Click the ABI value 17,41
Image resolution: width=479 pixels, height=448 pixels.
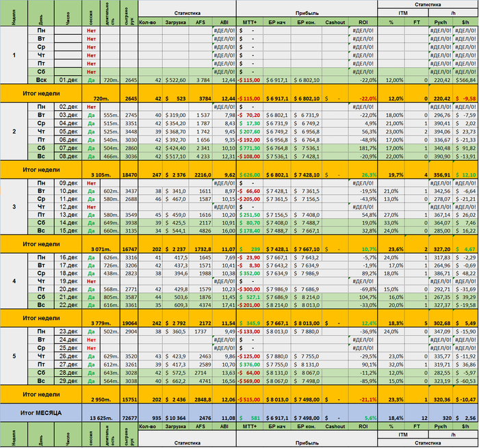coord(224,305)
